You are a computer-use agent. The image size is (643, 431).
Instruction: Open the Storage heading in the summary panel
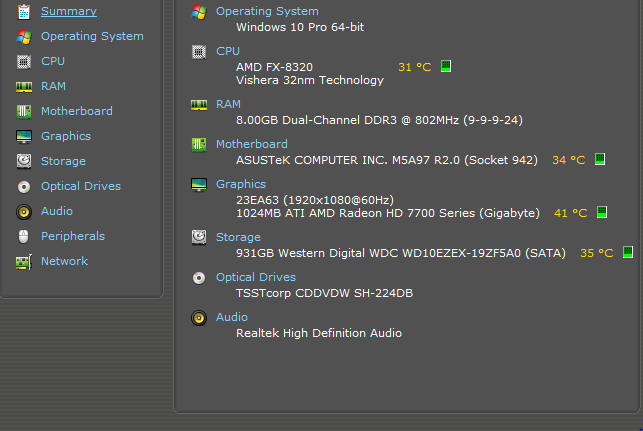[x=238, y=237]
